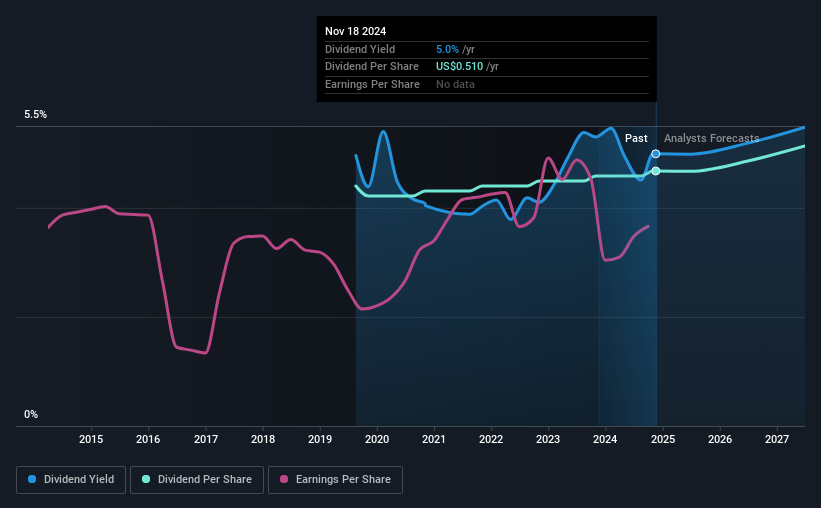Click the tooltip Dividend Yield row label

click(360, 49)
